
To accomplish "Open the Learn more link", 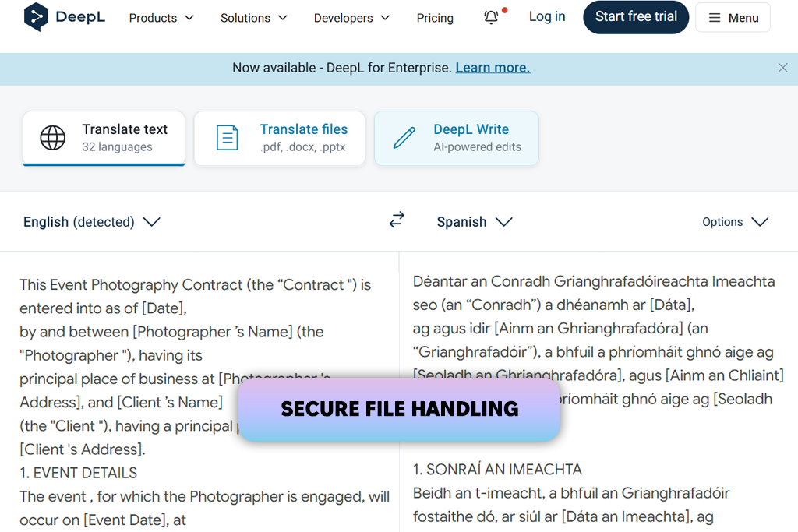I will pyautogui.click(x=493, y=68).
